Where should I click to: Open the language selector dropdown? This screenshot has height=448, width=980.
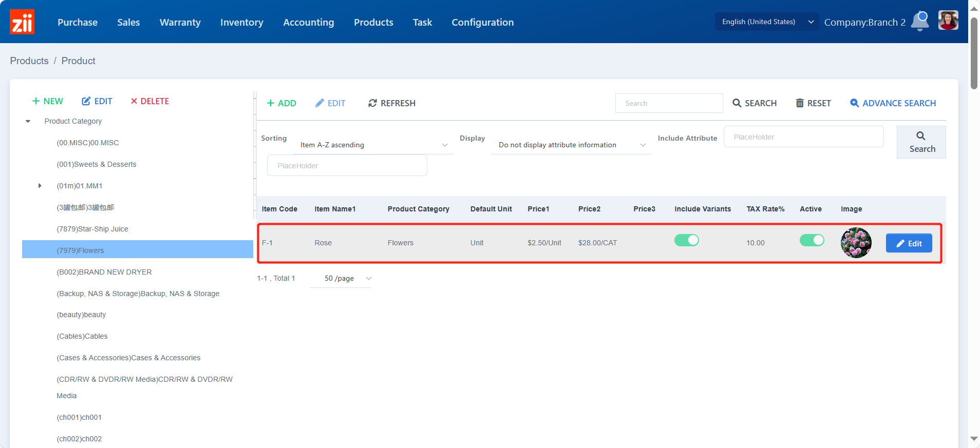[x=766, y=22]
